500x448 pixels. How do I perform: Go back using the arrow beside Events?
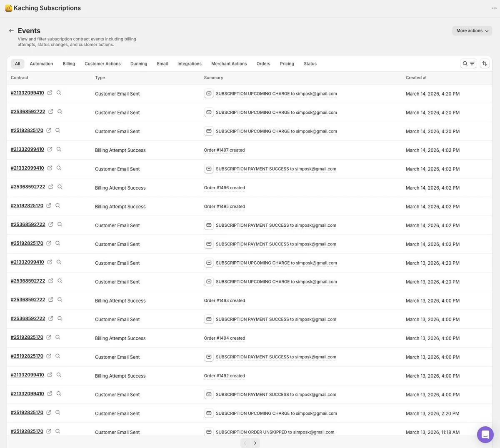coord(11,31)
